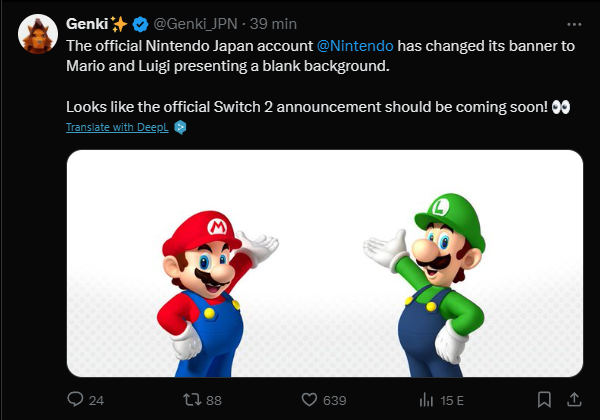
Task: Click the reply speech bubble icon
Action: pos(75,399)
